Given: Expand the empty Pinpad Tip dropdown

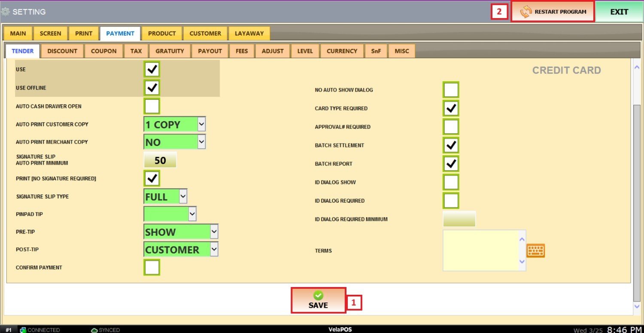Looking at the screenshot, I should coord(192,214).
